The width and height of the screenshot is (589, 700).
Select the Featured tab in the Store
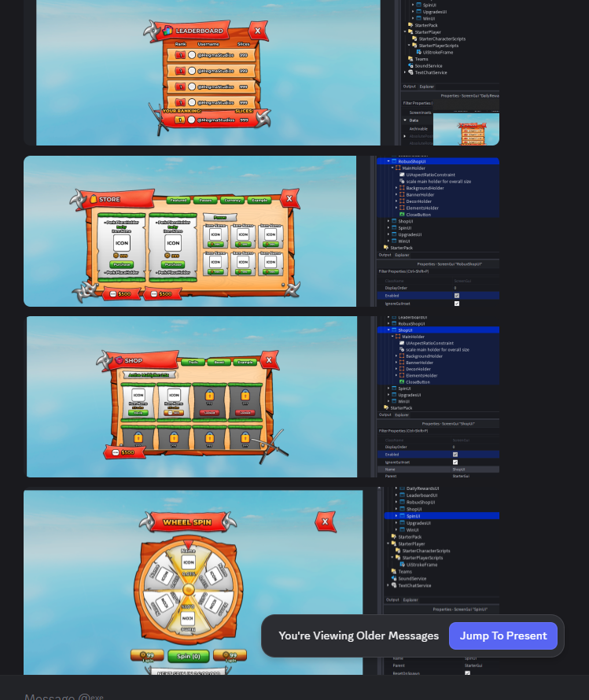coord(178,201)
